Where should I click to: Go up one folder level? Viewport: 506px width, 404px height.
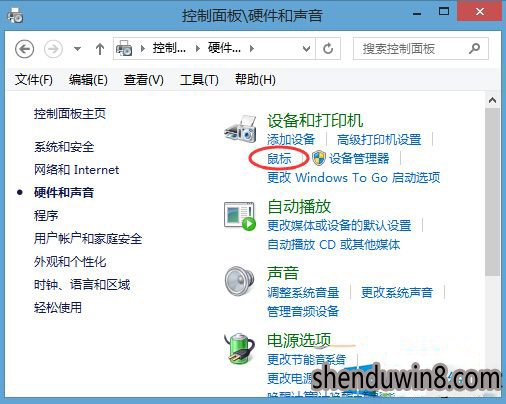[x=100, y=49]
